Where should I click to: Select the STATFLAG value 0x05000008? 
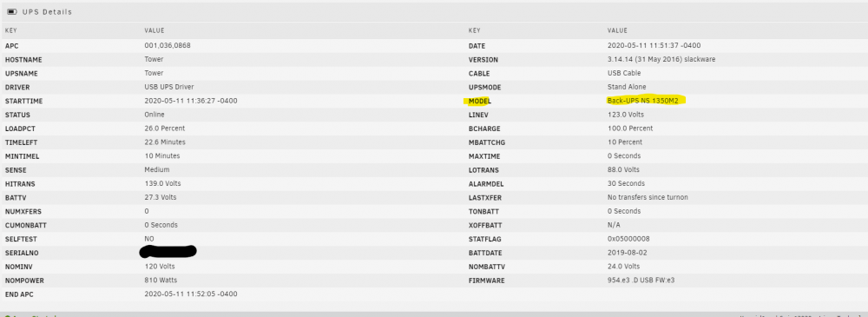[628, 239]
